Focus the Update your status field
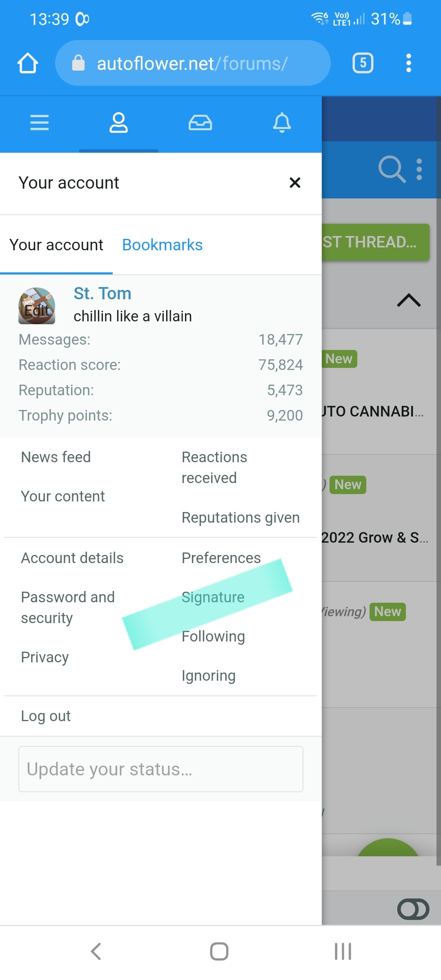 (x=160, y=769)
